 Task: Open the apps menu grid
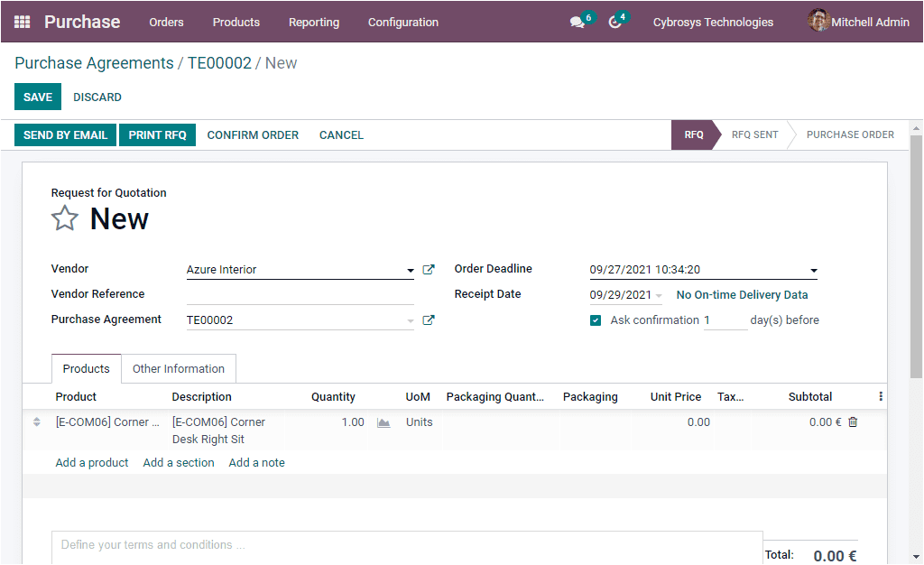tap(22, 22)
